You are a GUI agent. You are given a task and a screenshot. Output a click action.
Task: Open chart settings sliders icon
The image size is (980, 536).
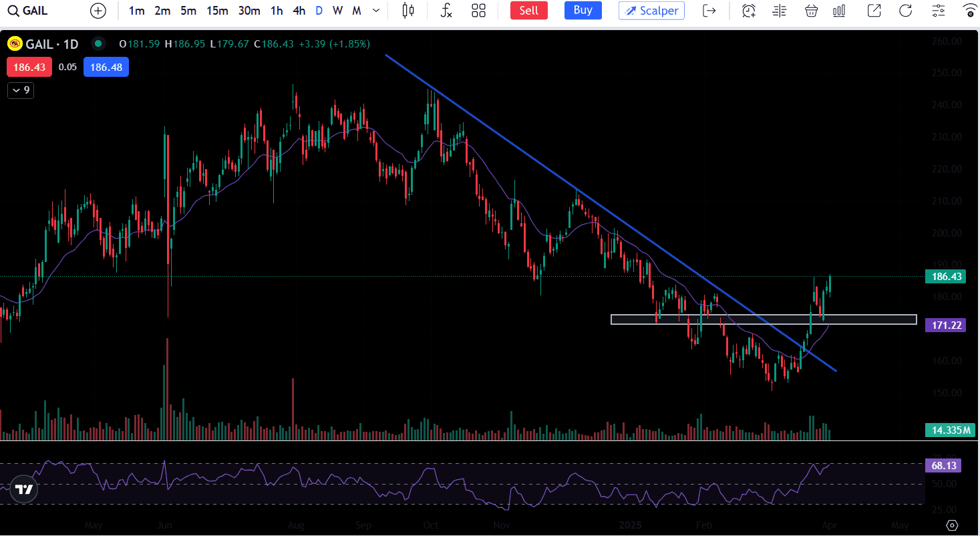[939, 11]
